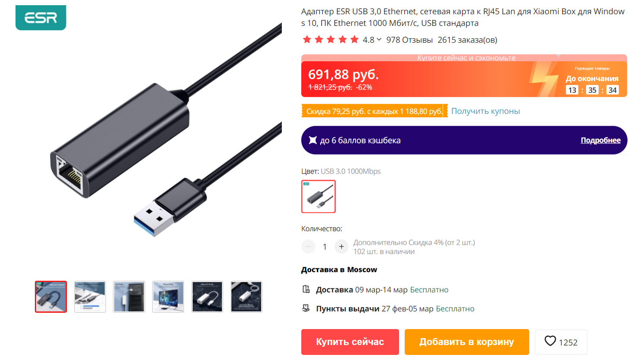This screenshot has height=364, width=640.
Task: Click the pickup points icon
Action: pos(306,308)
